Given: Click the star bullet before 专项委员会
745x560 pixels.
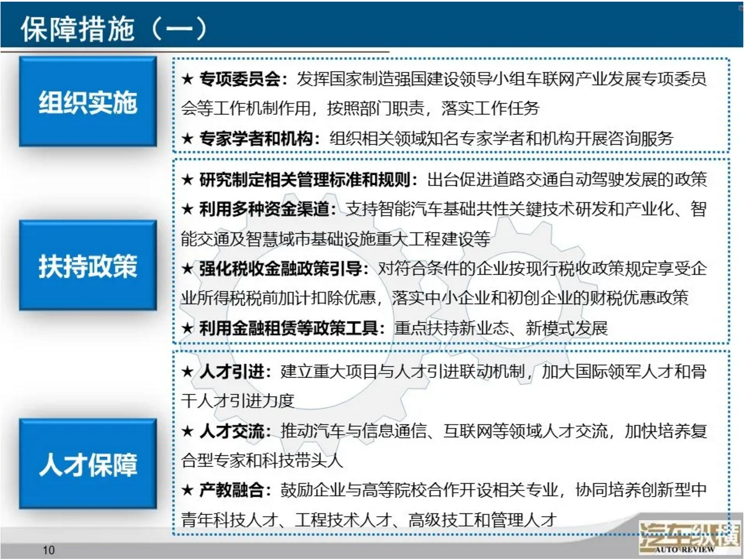Looking at the screenshot, I should coord(188,80).
